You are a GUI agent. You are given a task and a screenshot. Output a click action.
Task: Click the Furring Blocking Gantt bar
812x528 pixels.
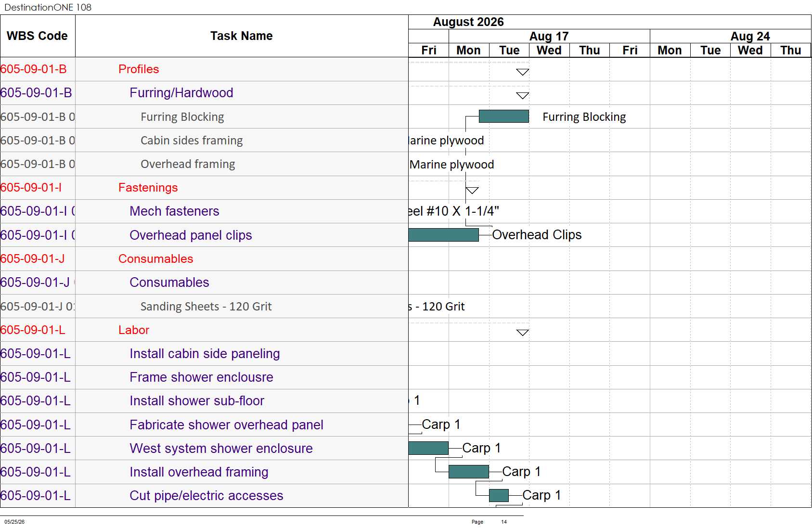[504, 116]
